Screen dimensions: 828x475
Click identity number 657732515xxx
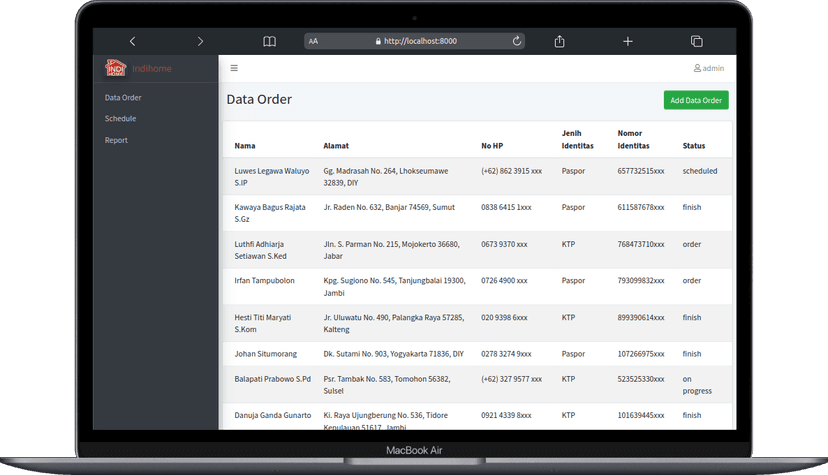point(641,171)
